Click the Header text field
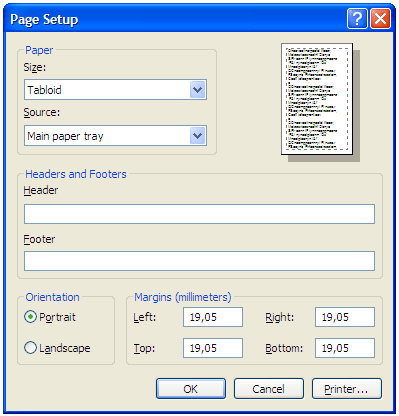 point(199,214)
